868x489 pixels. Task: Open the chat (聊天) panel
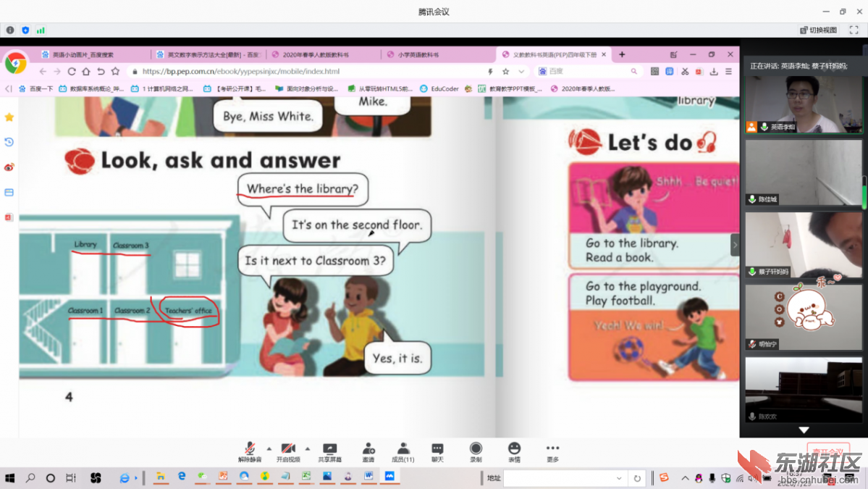click(437, 452)
